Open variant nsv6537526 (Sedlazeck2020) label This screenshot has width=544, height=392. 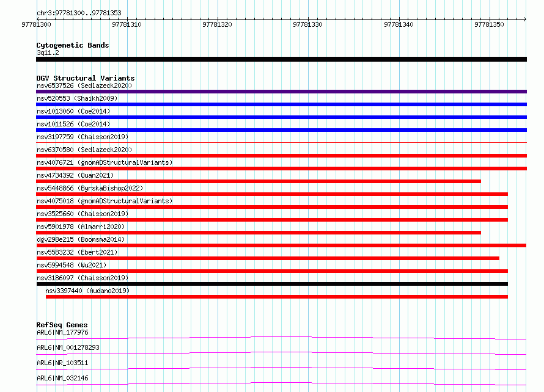tap(84, 85)
